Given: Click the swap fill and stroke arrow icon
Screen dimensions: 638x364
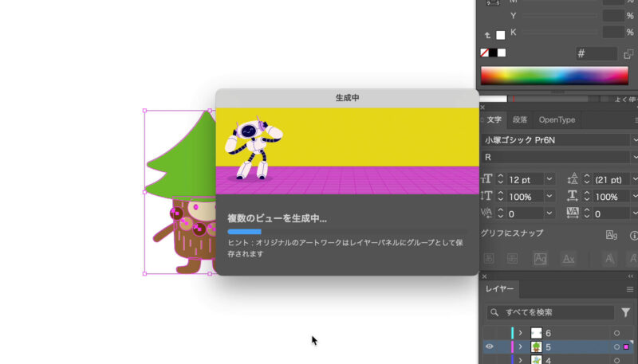Looking at the screenshot, I should click(487, 35).
